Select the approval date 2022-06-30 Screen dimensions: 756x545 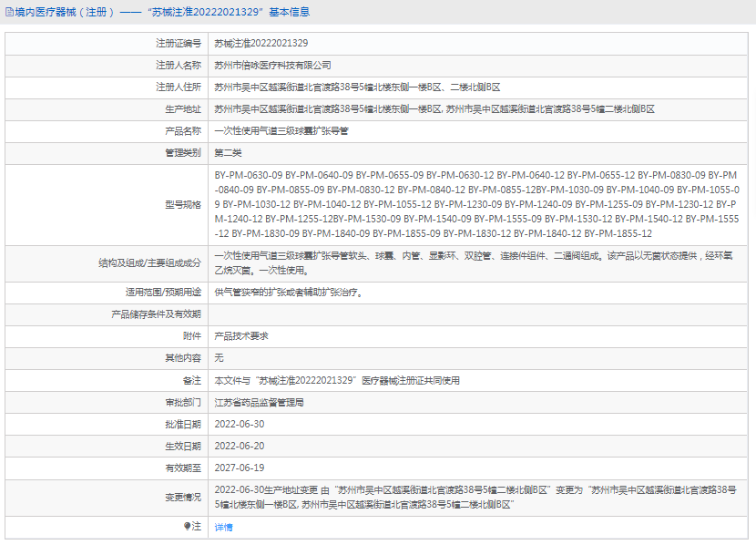240,425
